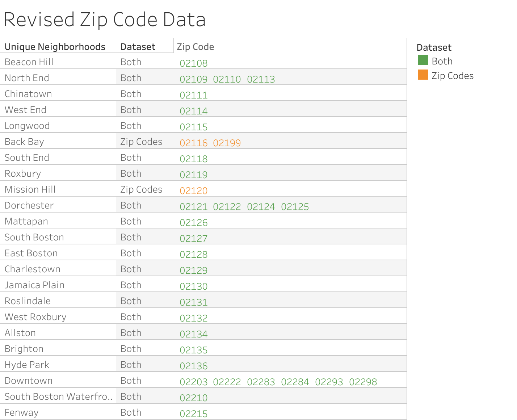
Task: Select the Both label in legend
Action: point(442,61)
